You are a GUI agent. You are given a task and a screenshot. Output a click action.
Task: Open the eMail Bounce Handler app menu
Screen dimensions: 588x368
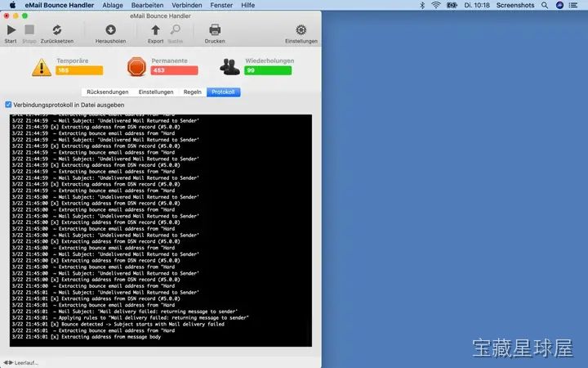[60, 5]
